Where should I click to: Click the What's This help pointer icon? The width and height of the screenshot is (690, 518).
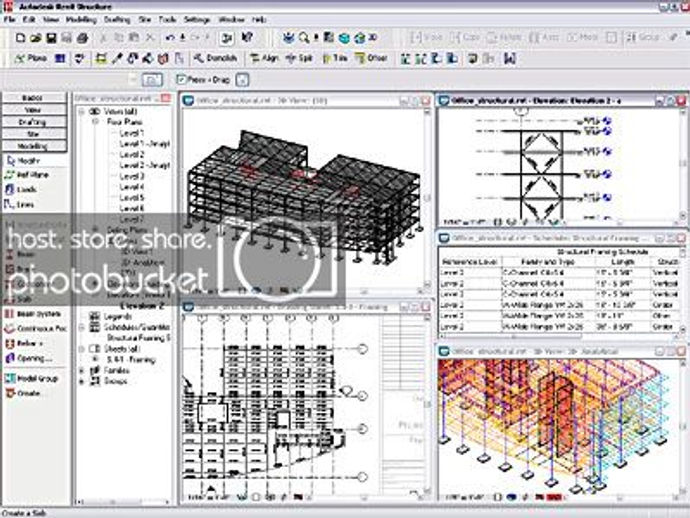[x=248, y=38]
